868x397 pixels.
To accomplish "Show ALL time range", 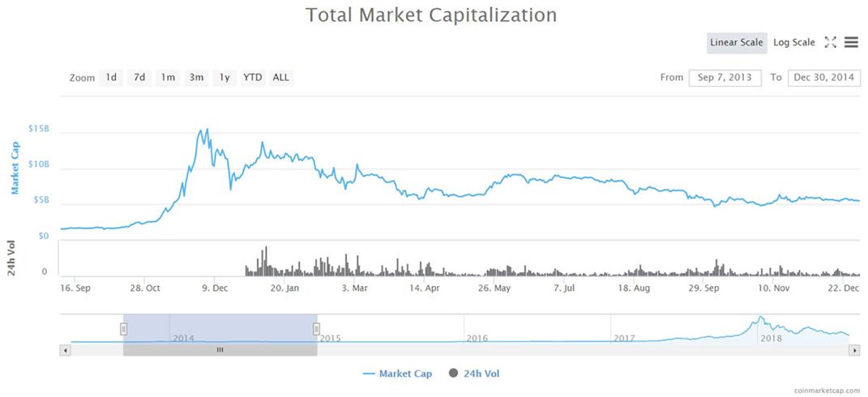I will 281,78.
